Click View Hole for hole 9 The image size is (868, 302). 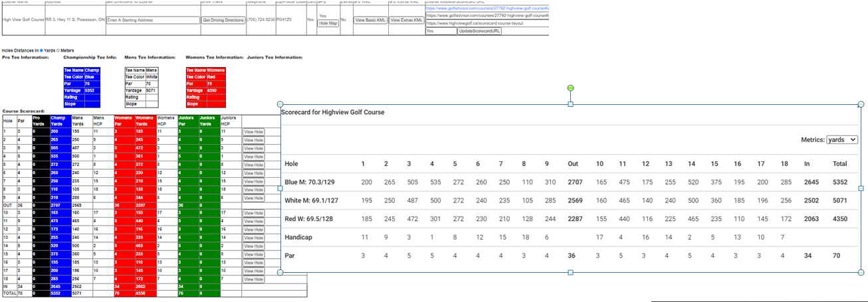[x=254, y=198]
